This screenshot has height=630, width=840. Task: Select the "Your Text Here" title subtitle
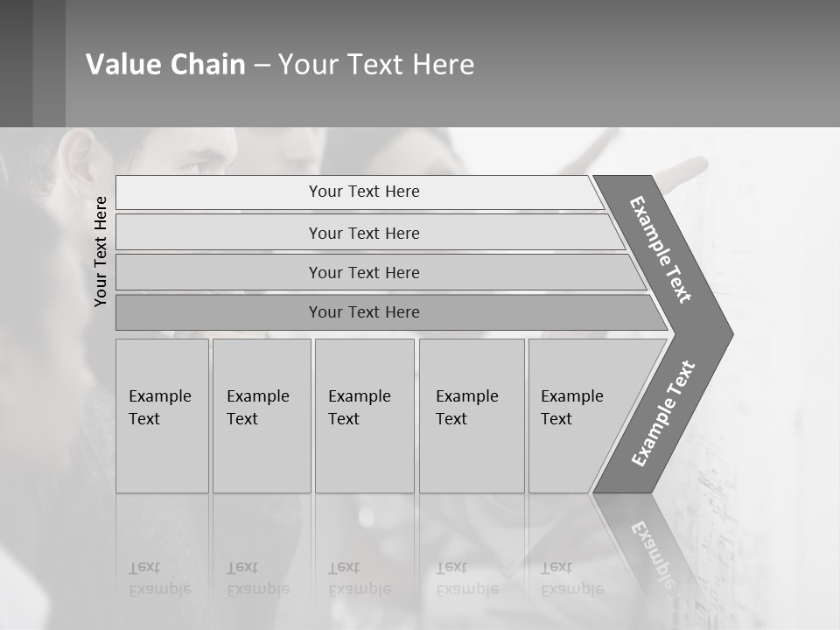point(376,64)
